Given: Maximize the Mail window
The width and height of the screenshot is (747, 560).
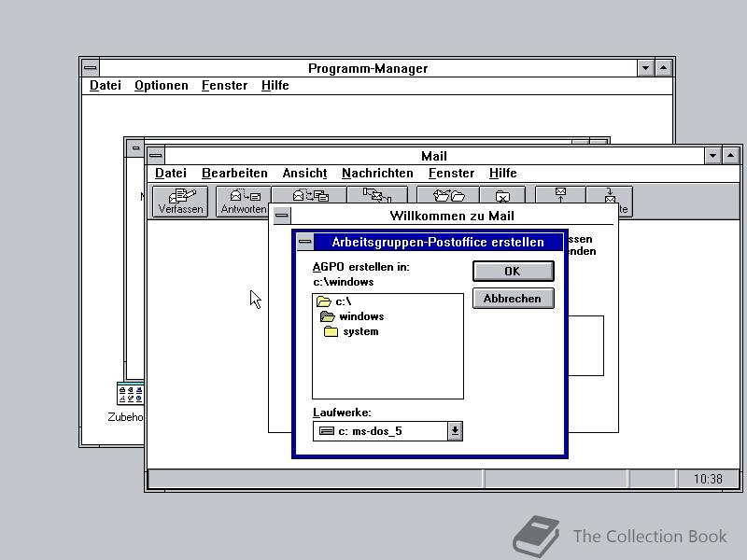Looking at the screenshot, I should pyautogui.click(x=731, y=156).
